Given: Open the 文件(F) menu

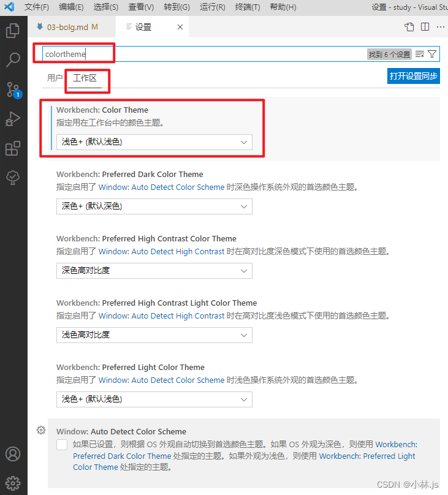Looking at the screenshot, I should point(37,7).
